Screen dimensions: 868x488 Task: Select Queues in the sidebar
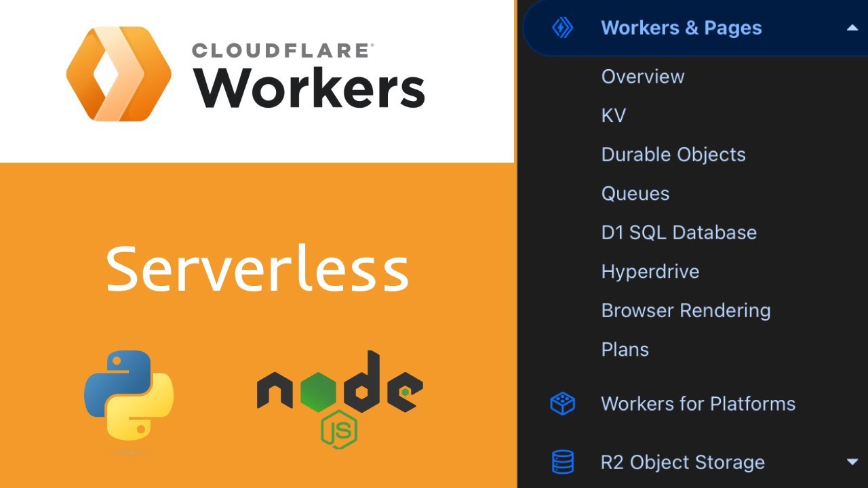[x=635, y=194]
